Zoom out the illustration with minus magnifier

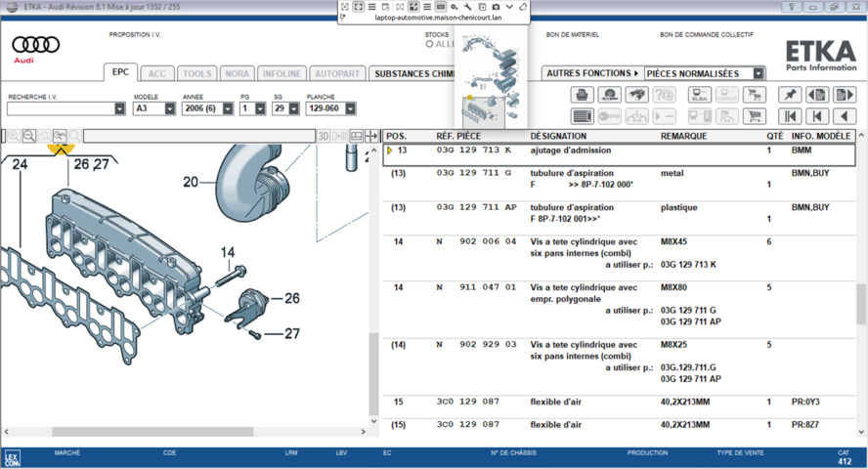pos(28,136)
